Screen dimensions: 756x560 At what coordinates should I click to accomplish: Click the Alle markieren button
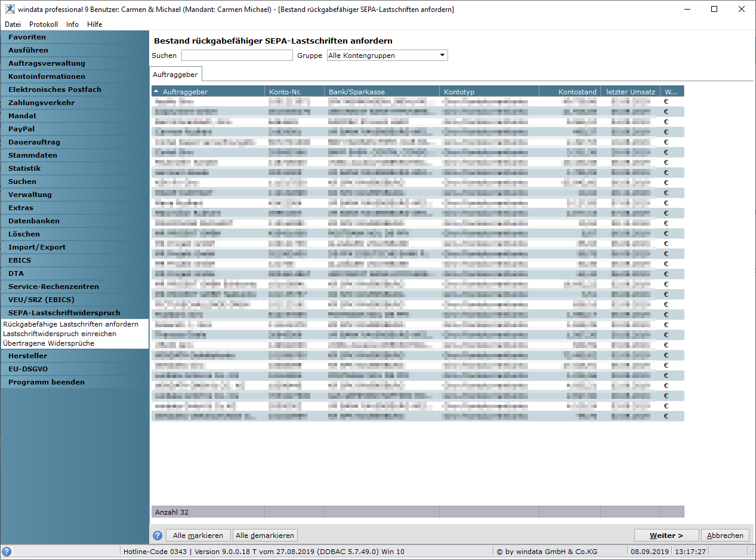coord(199,536)
